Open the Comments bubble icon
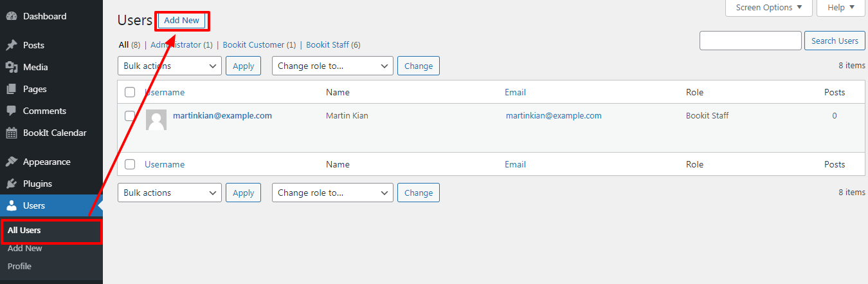Screen dimensions: 868x284 [x=12, y=111]
